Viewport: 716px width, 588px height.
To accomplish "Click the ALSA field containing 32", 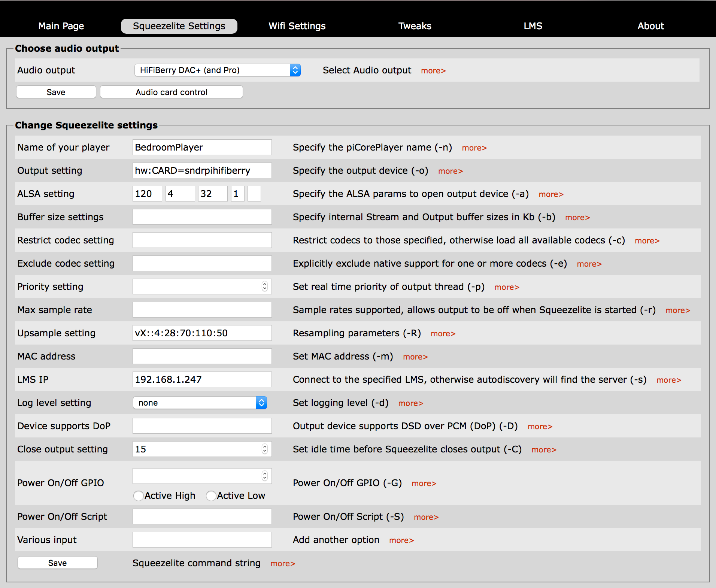I will point(213,194).
